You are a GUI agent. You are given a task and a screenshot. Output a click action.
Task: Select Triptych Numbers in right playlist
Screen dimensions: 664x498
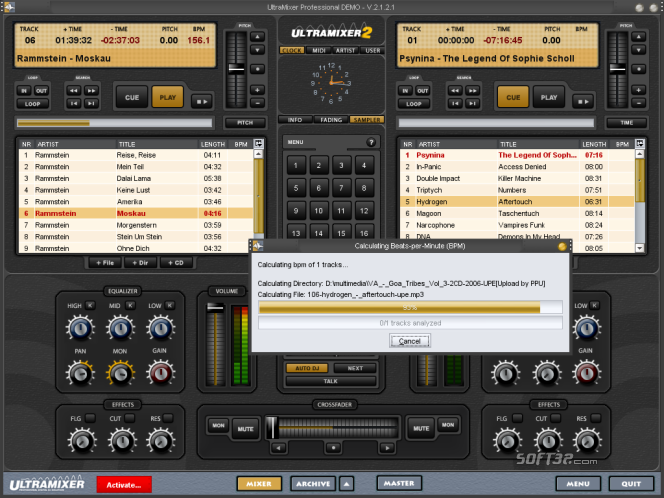click(517, 190)
